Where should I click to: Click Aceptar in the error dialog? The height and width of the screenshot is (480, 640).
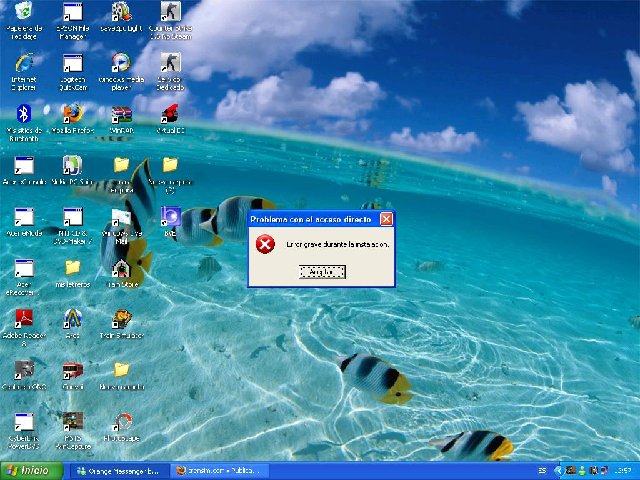(322, 272)
